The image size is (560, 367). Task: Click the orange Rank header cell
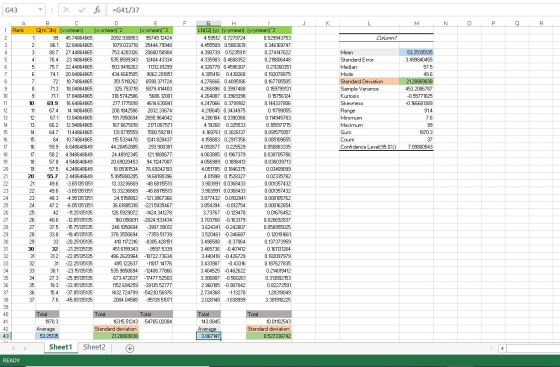[x=23, y=30]
